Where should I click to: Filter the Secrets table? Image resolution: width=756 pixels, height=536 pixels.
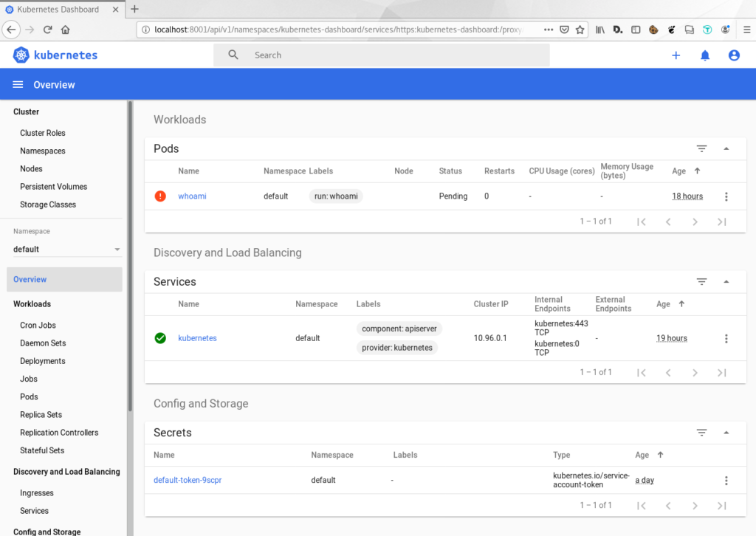701,433
